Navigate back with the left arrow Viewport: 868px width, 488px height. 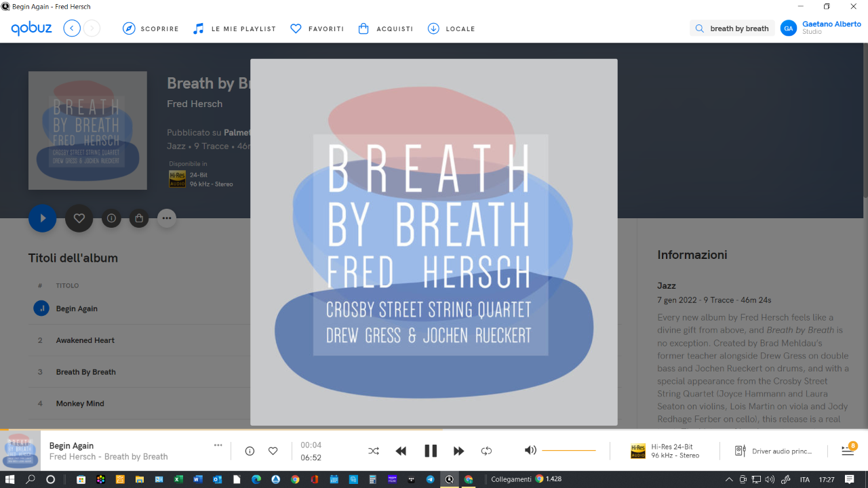(x=72, y=28)
